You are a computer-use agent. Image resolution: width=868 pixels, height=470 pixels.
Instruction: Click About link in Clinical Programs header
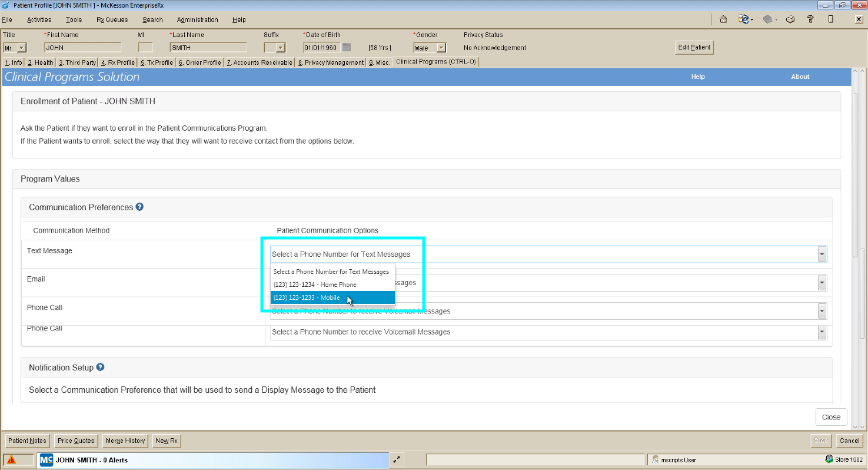800,77
